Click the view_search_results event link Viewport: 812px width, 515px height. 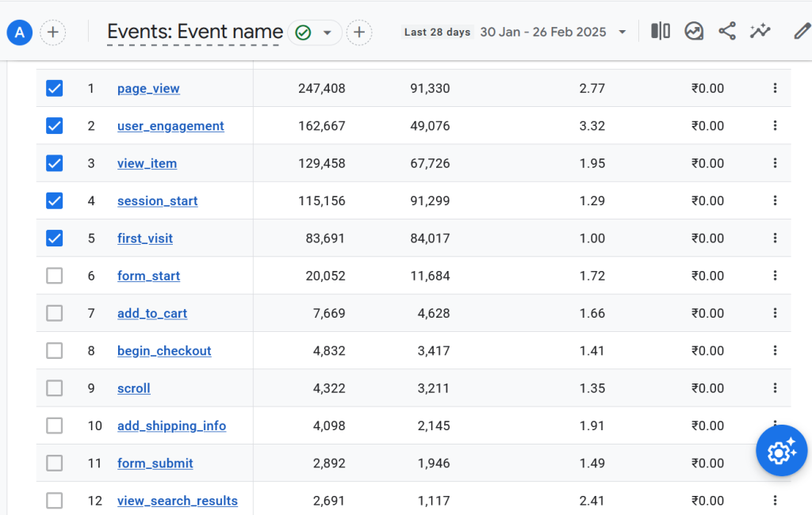[177, 501]
